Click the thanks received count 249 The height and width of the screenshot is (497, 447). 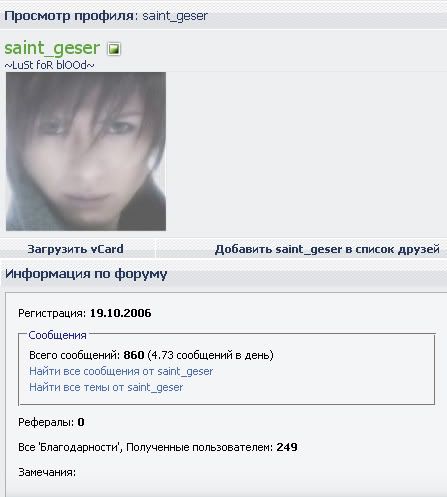[x=287, y=447]
